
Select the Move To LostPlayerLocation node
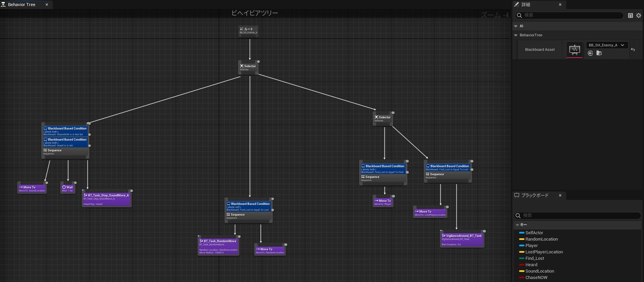click(430, 213)
